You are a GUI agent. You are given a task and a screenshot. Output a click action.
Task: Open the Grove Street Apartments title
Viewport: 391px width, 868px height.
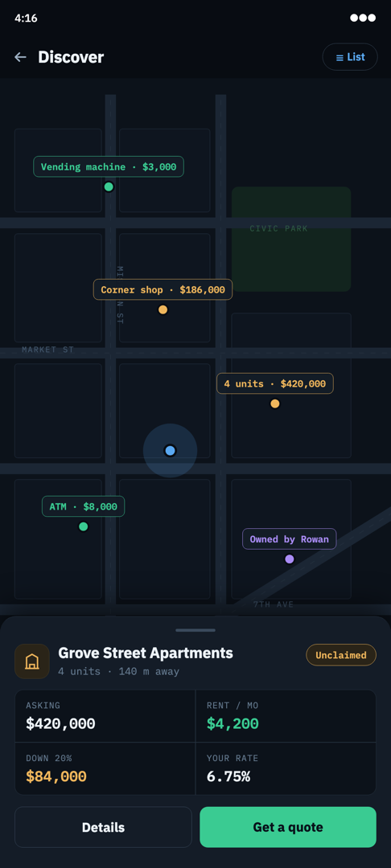point(146,653)
